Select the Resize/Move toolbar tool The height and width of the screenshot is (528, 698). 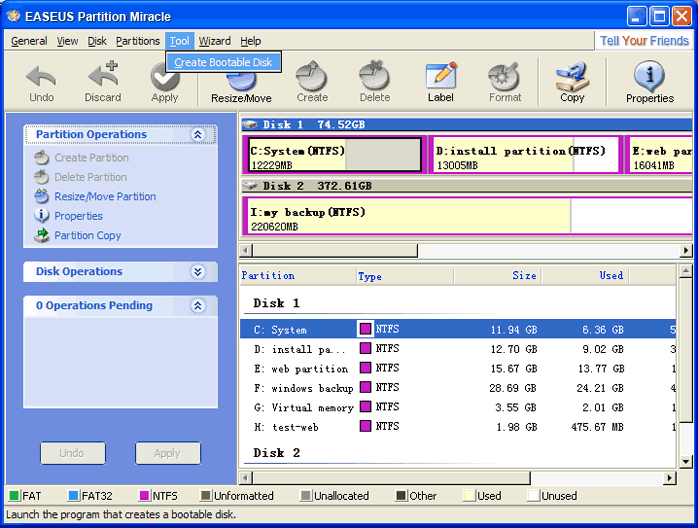coord(241,82)
